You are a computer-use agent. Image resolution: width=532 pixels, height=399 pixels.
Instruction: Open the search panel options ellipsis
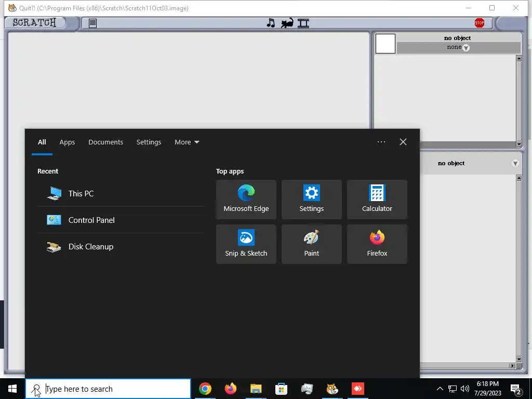tap(381, 142)
